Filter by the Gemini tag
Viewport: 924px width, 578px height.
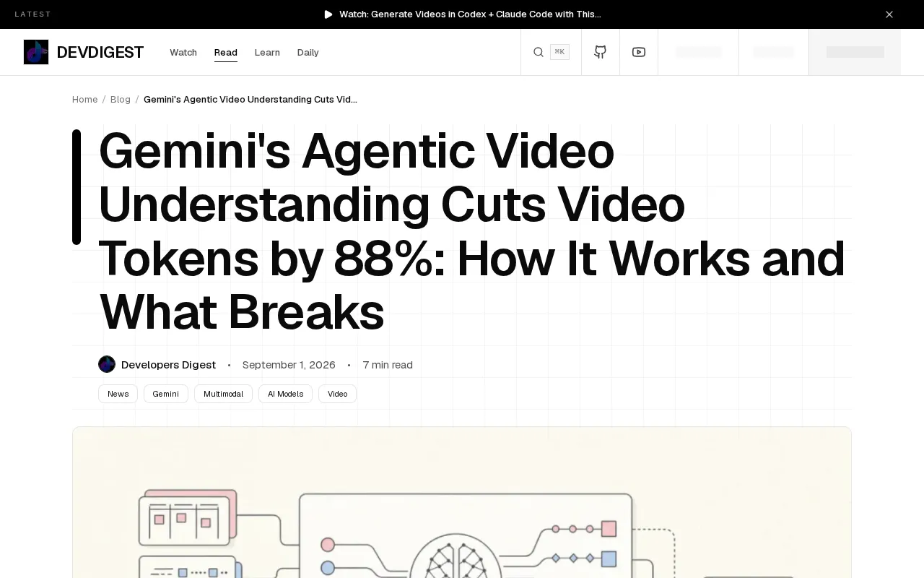pos(166,394)
